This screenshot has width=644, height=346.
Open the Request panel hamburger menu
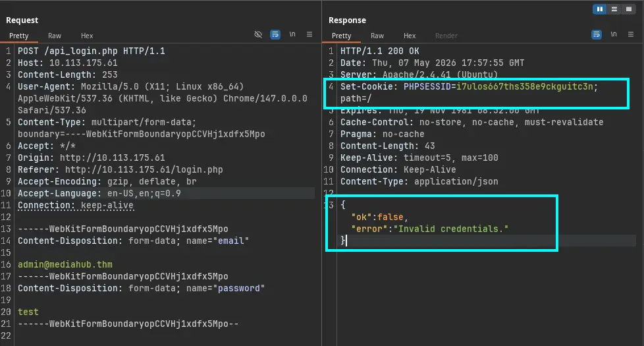point(309,34)
